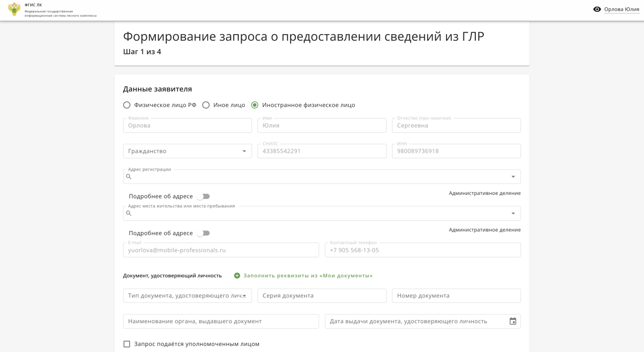The image size is (644, 352).
Task: Select the Иное лицо radio option
Action: (206, 105)
